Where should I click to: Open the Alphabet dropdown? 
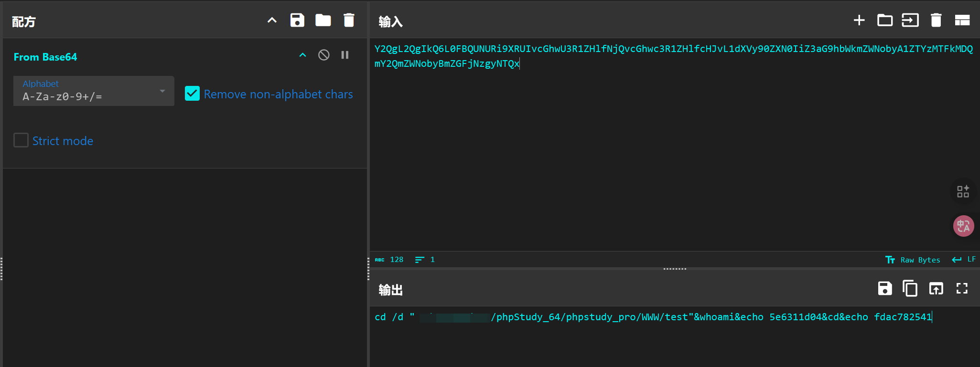pos(94,91)
